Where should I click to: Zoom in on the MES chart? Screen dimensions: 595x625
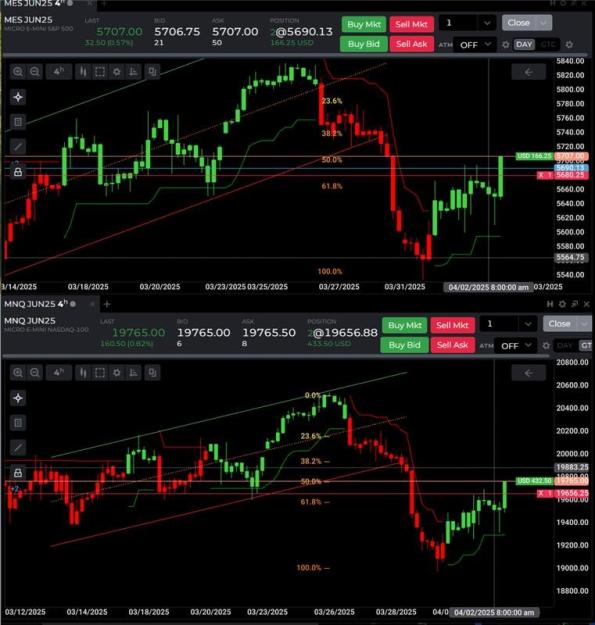[x=18, y=72]
